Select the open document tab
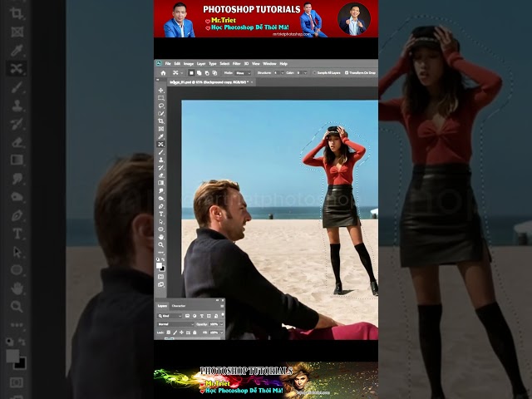Image resolution: width=532 pixels, height=399 pixels. click(209, 82)
